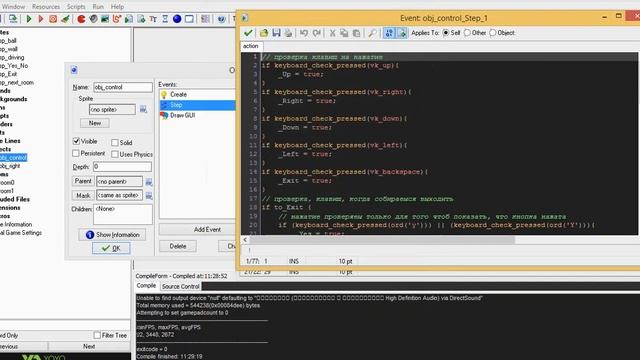The image size is (640, 360).
Task: Undo in the code editor
Action: point(304,33)
